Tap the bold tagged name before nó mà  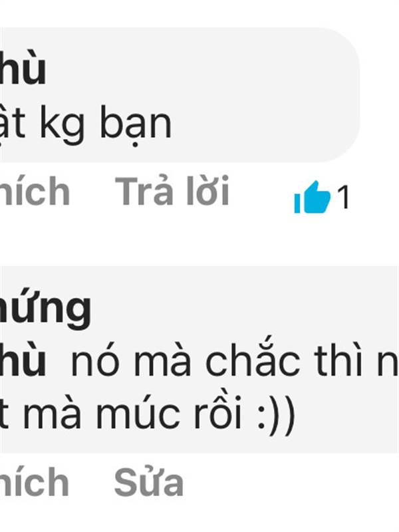(x=23, y=360)
